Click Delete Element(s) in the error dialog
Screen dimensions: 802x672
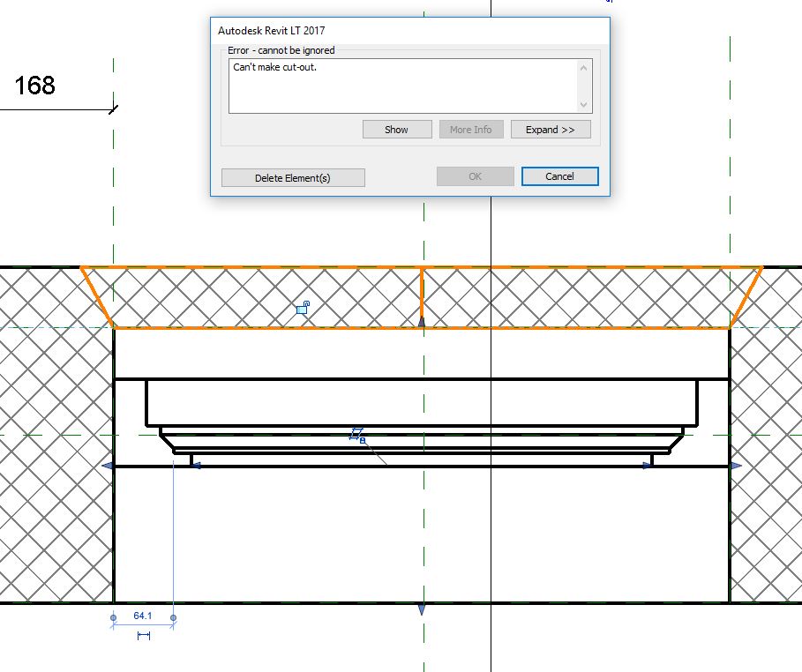coord(292,177)
